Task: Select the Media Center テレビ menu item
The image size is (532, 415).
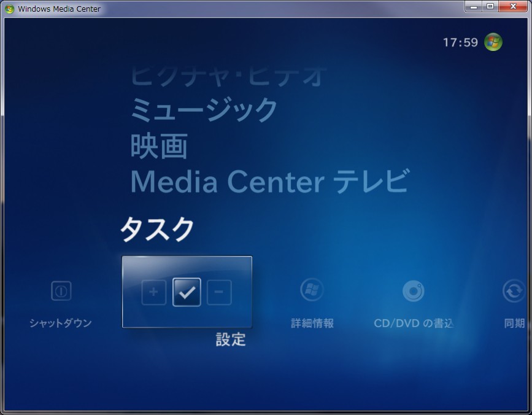Action: pos(270,181)
